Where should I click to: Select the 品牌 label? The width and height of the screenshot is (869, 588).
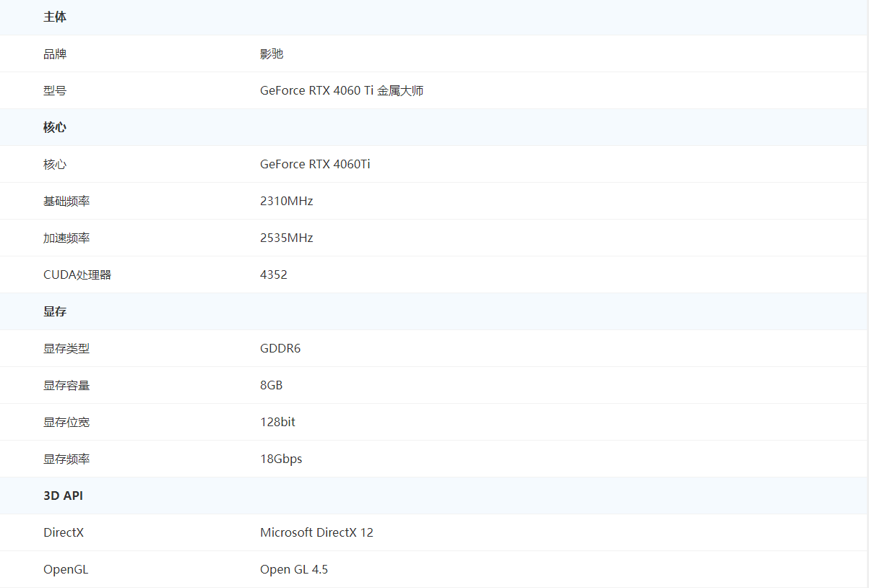(x=55, y=53)
